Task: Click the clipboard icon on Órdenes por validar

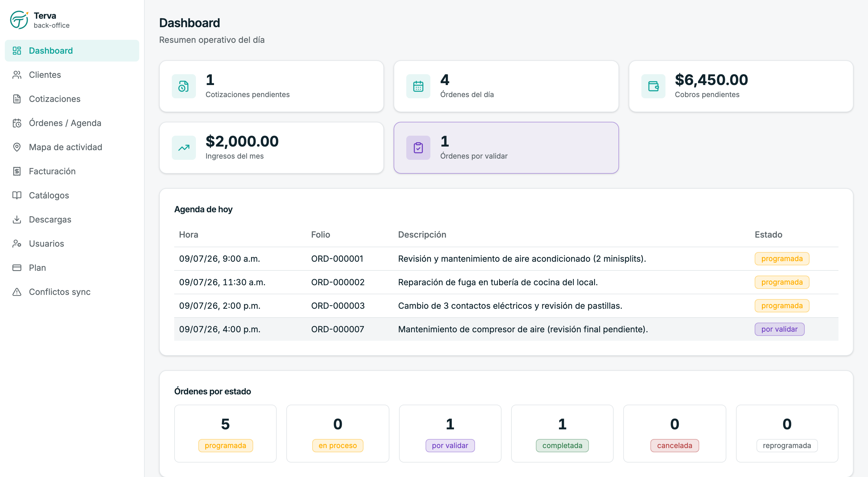Action: click(418, 148)
